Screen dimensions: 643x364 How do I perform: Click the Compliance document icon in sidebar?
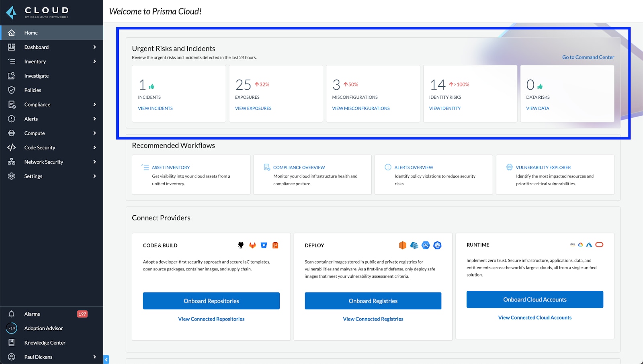[12, 104]
